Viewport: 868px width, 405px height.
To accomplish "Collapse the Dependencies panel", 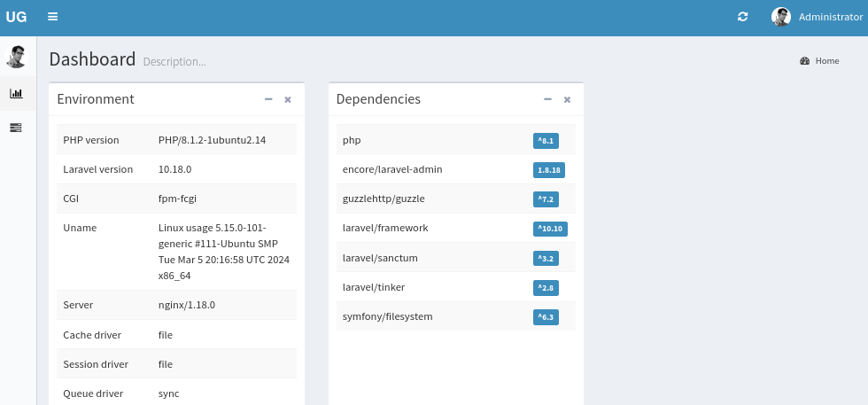I will tap(547, 99).
